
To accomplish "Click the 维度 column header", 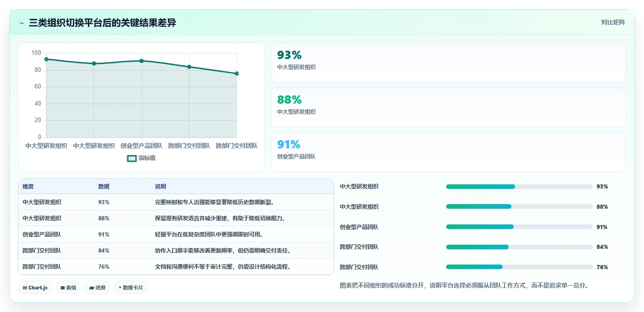I will pyautogui.click(x=28, y=187).
